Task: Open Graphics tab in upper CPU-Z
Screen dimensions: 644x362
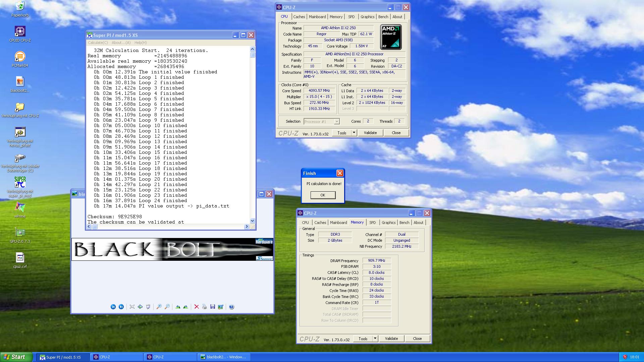Action: pos(367,17)
